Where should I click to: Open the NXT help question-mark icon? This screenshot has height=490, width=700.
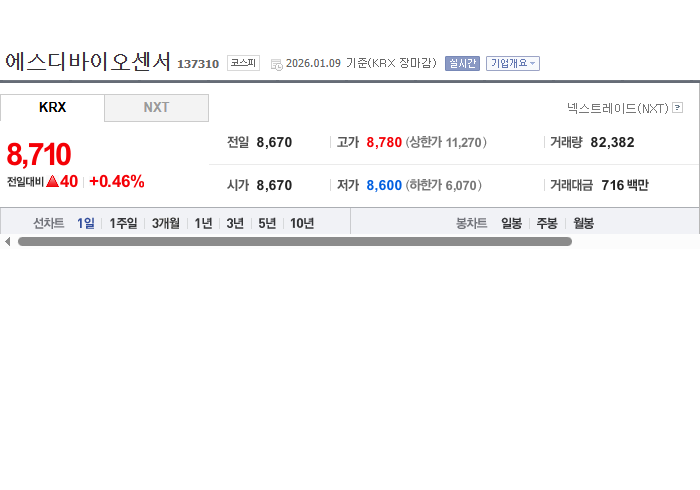click(677, 108)
